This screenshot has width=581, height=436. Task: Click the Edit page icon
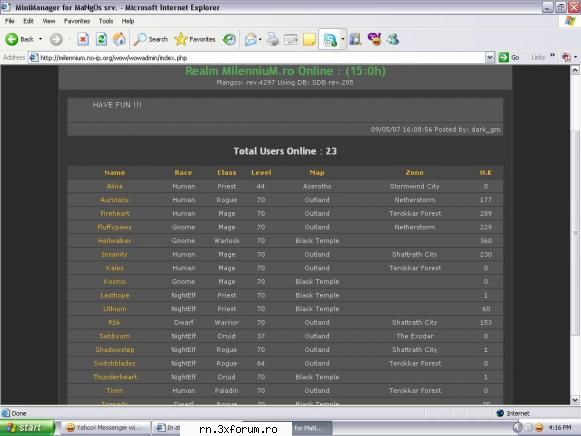point(291,39)
